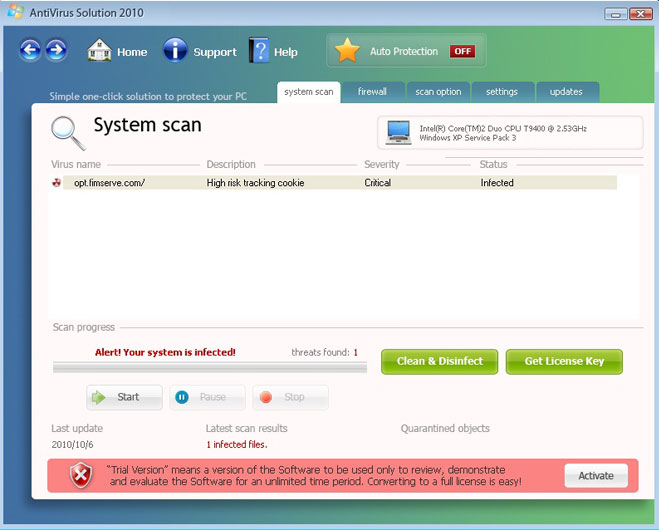The width and height of the screenshot is (659, 530).
Task: Click the 'Infected' status cell
Action: 497,183
